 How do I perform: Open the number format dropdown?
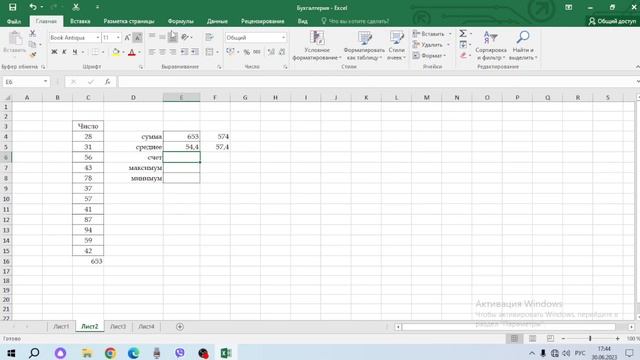click(283, 38)
